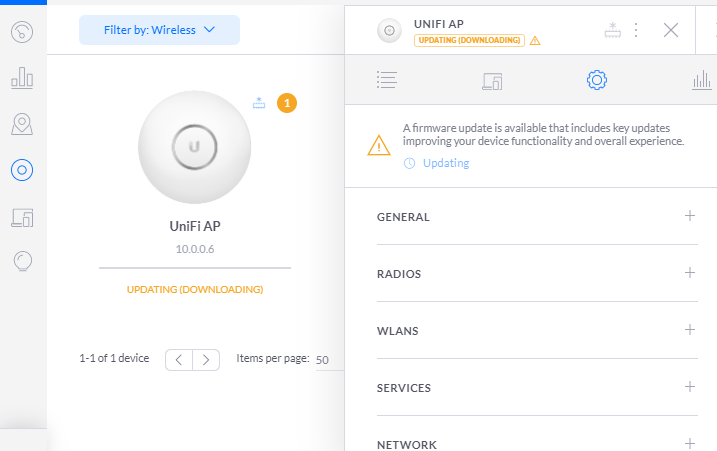Open the Statistics bar chart icon
Image resolution: width=717 pixels, height=451 pixels.
tap(23, 78)
